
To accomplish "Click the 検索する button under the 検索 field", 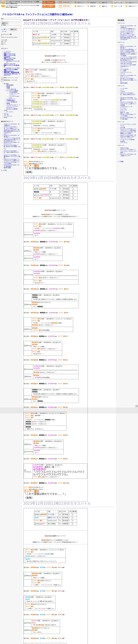I will (5, 23).
